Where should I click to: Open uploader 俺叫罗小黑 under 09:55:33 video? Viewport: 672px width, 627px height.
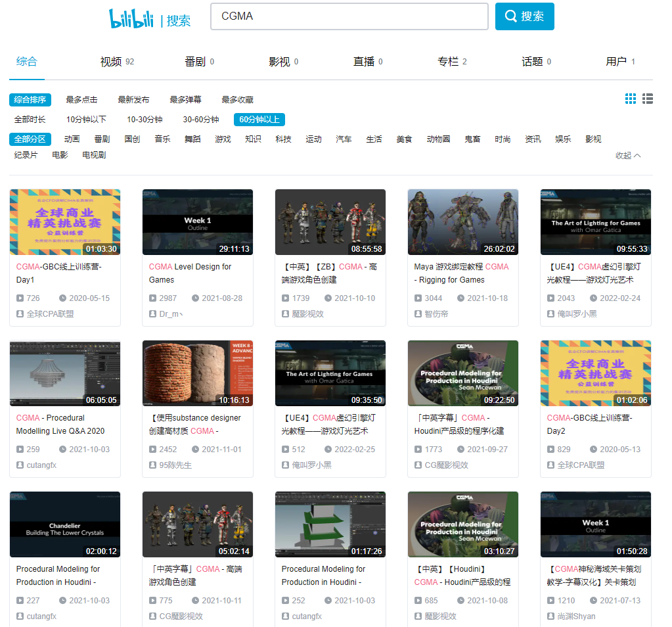pyautogui.click(x=577, y=314)
